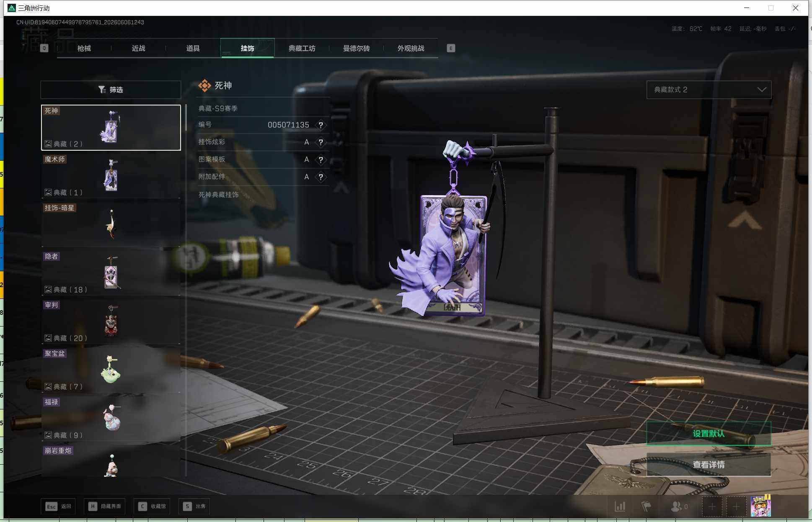The width and height of the screenshot is (812, 522).
Task: Expand the 典藏款式 2 dropdown
Action: click(x=709, y=90)
